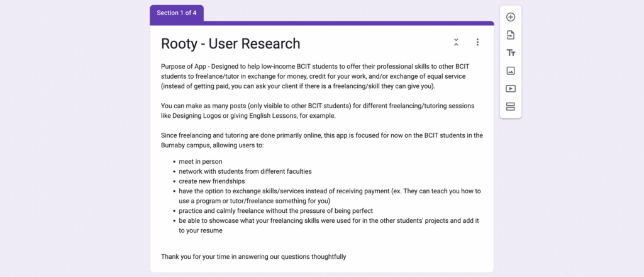644x277 pixels.
Task: Click the Add section icon
Action: (x=511, y=106)
